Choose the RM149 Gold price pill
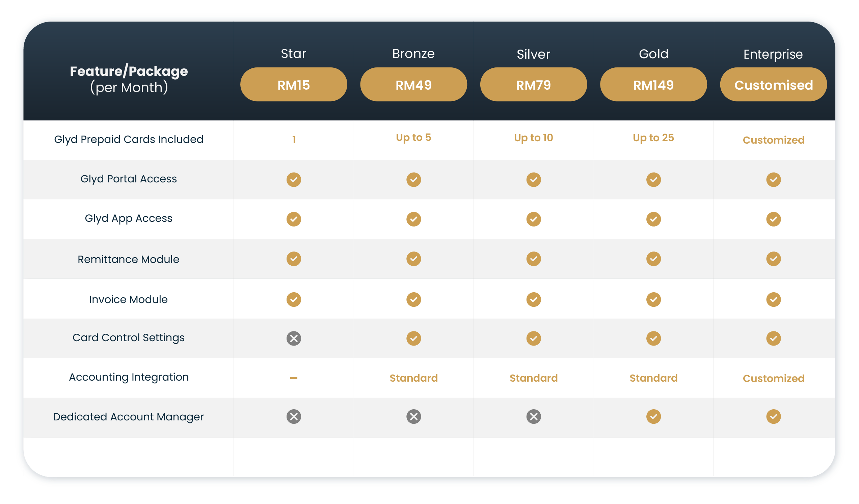 click(x=653, y=85)
